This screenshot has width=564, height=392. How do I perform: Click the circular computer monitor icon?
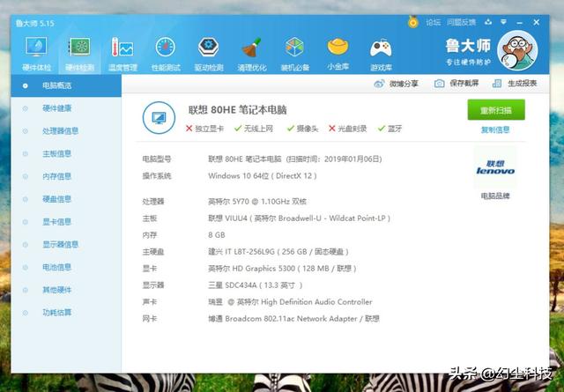[x=159, y=118]
